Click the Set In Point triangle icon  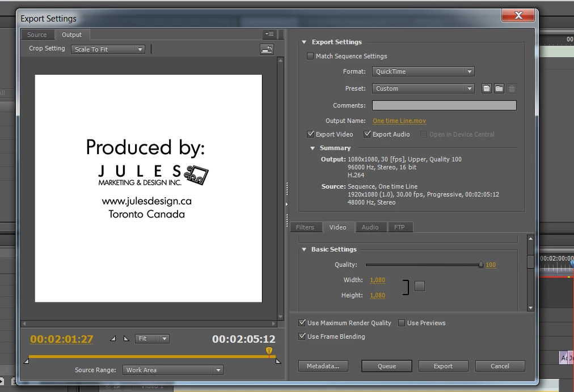click(113, 339)
